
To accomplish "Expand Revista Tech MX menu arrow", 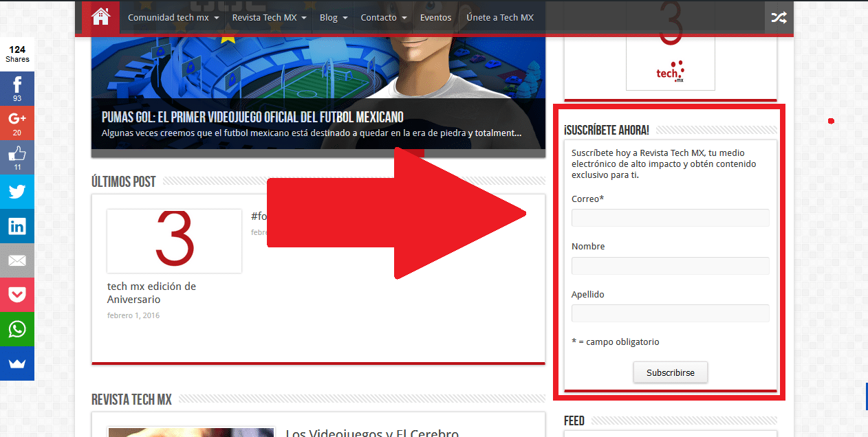I will tap(304, 18).
